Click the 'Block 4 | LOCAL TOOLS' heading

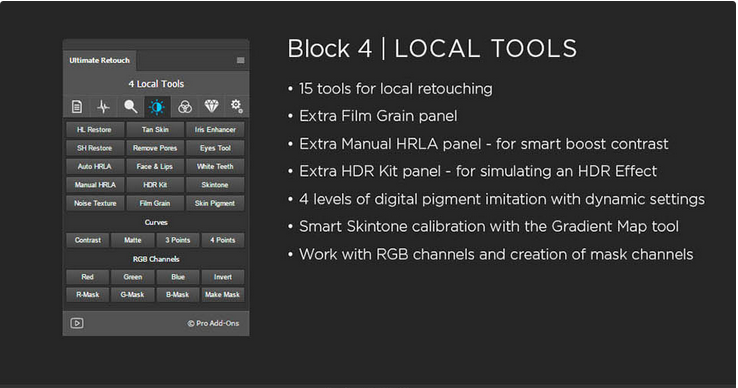[x=432, y=48]
